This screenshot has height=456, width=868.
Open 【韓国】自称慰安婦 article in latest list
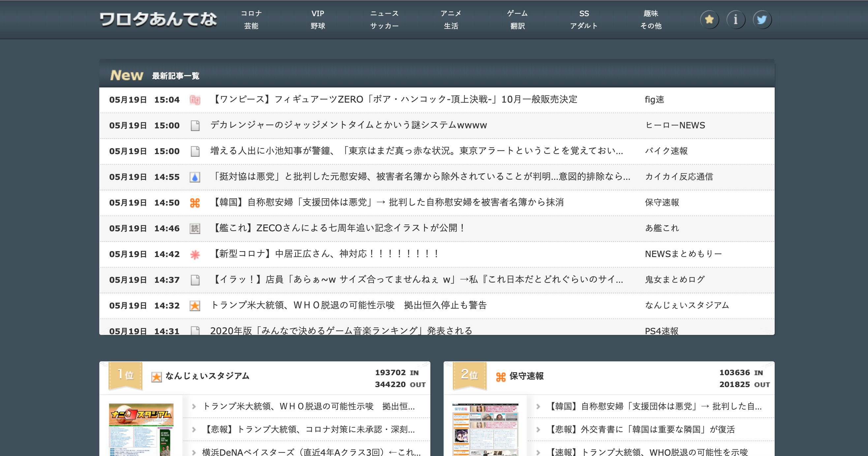click(x=387, y=202)
